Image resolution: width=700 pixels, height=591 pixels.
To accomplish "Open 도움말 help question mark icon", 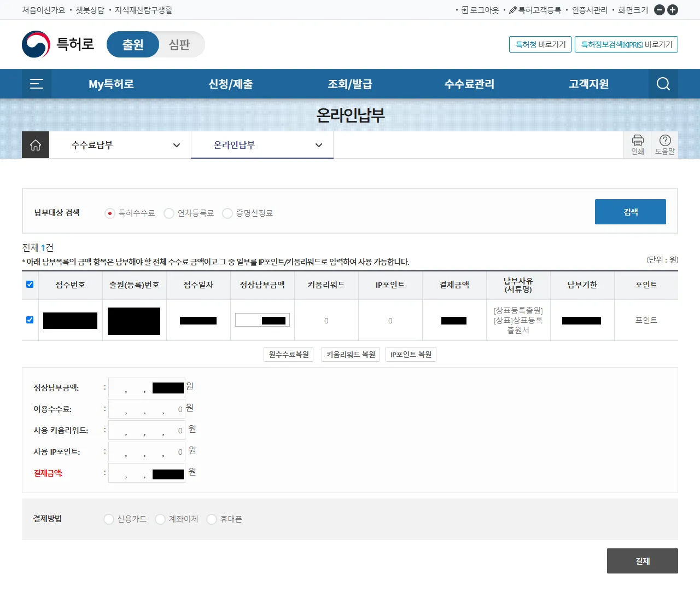I will coord(665,144).
